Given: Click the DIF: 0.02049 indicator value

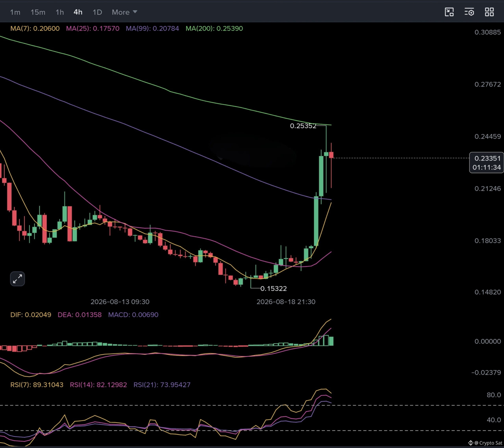Looking at the screenshot, I should click(31, 314).
